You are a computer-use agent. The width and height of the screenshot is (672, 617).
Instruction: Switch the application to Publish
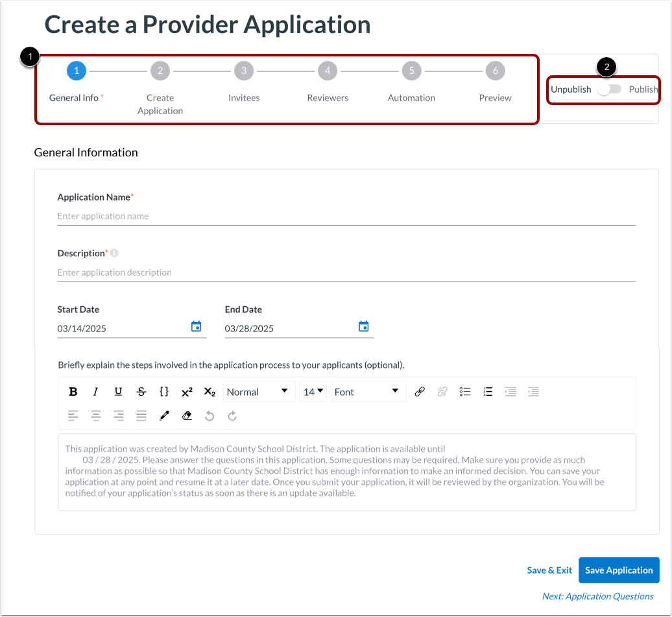(608, 90)
